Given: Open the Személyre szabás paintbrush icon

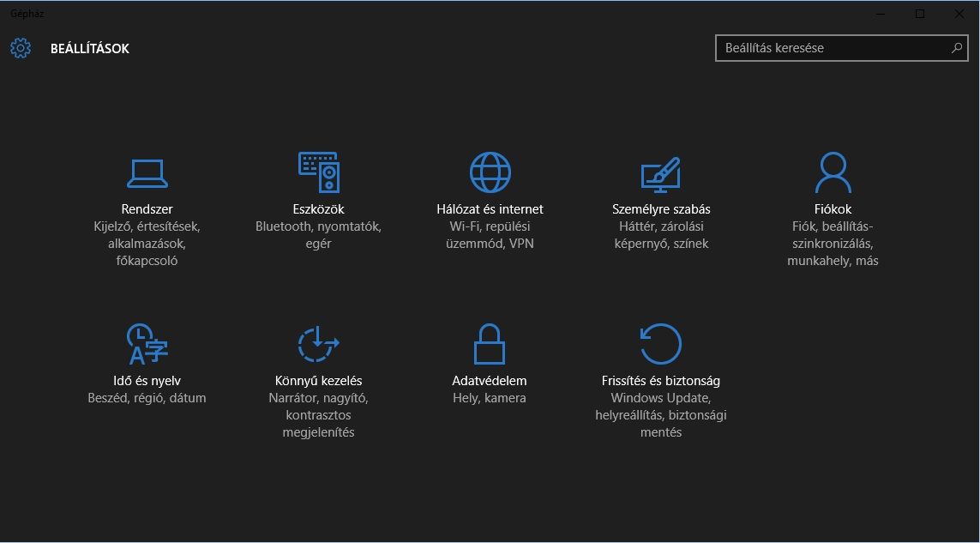Looking at the screenshot, I should pyautogui.click(x=661, y=174).
